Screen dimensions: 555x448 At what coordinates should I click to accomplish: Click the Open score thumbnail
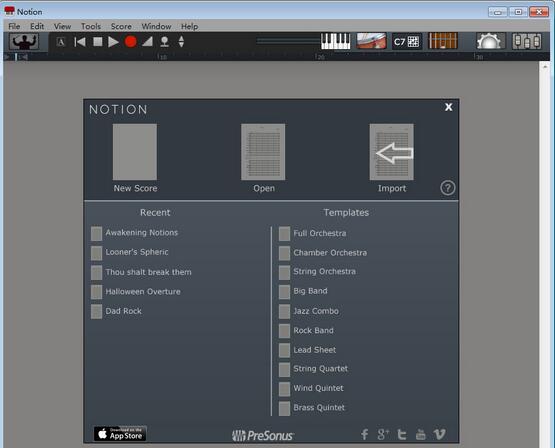(263, 152)
